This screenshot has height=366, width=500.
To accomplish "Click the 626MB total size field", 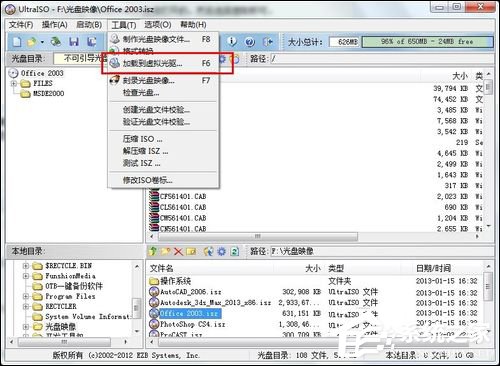I will 344,42.
